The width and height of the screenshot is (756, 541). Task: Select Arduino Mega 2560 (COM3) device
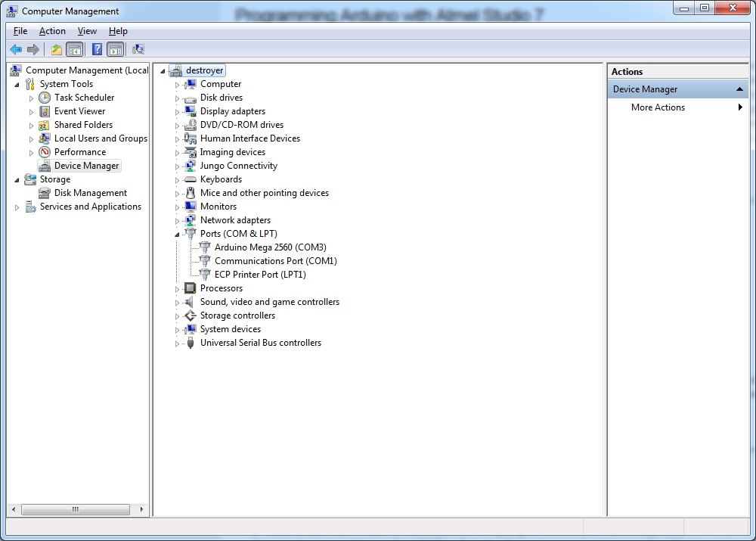click(270, 247)
